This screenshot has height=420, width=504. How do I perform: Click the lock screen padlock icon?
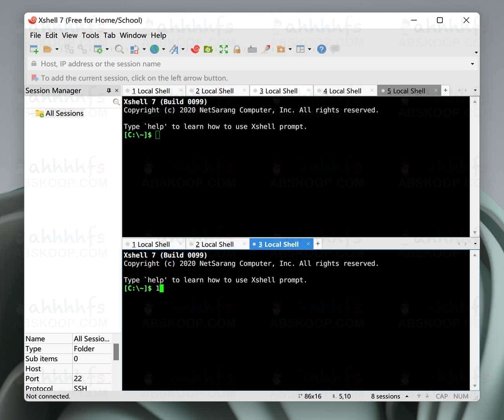[x=237, y=49]
